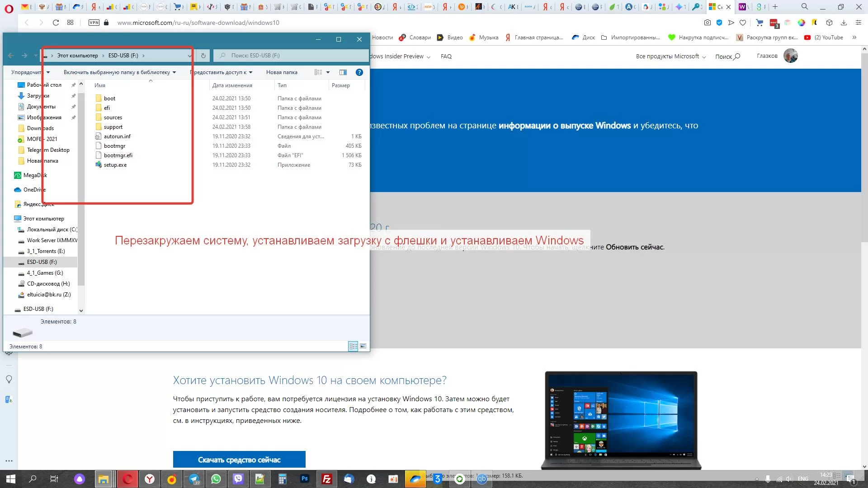This screenshot has width=868, height=488.
Task: Open Opera easy setup sliders icon
Action: [859, 23]
